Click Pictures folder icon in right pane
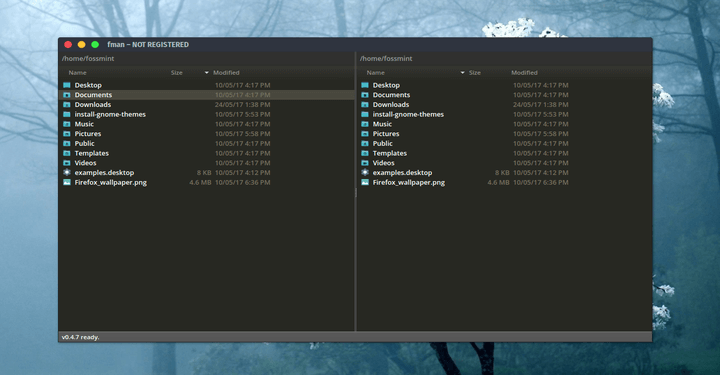 (365, 134)
